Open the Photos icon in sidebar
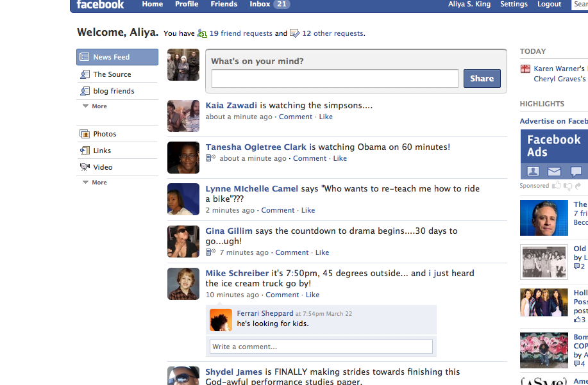The image size is (588, 385). tap(85, 134)
